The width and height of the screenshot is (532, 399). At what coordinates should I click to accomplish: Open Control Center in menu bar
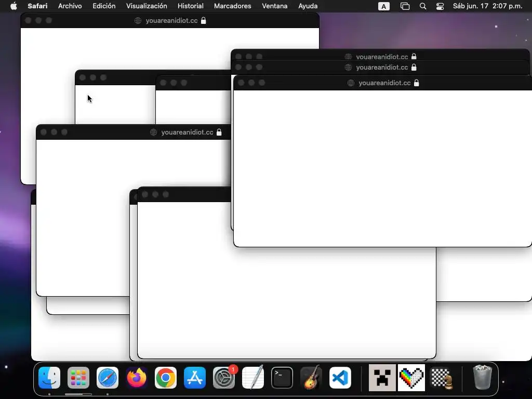coord(440,6)
